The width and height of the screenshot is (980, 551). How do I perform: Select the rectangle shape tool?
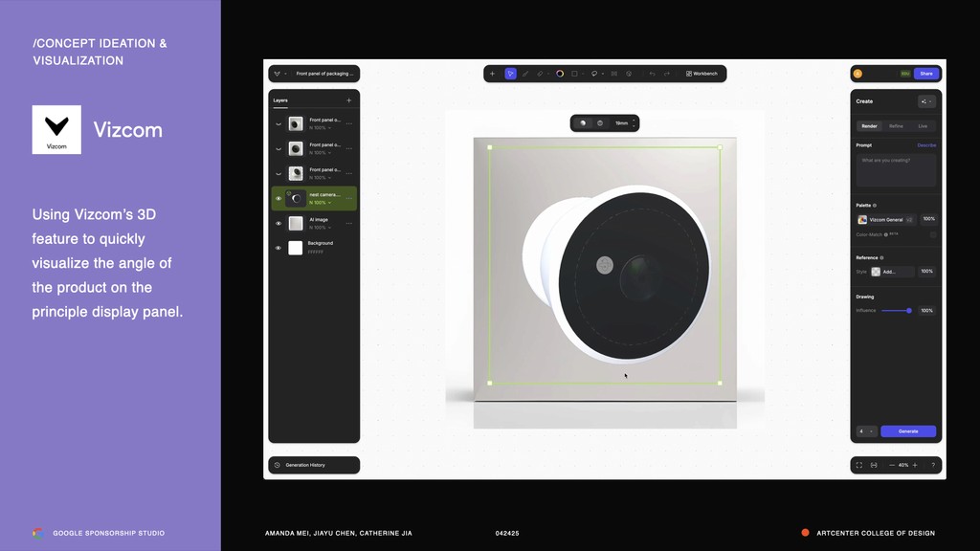pyautogui.click(x=574, y=74)
